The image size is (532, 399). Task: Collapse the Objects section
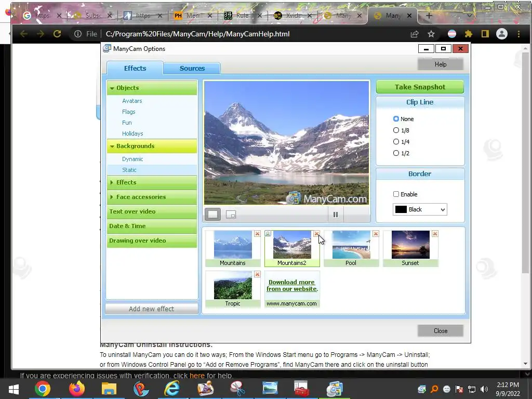(152, 88)
